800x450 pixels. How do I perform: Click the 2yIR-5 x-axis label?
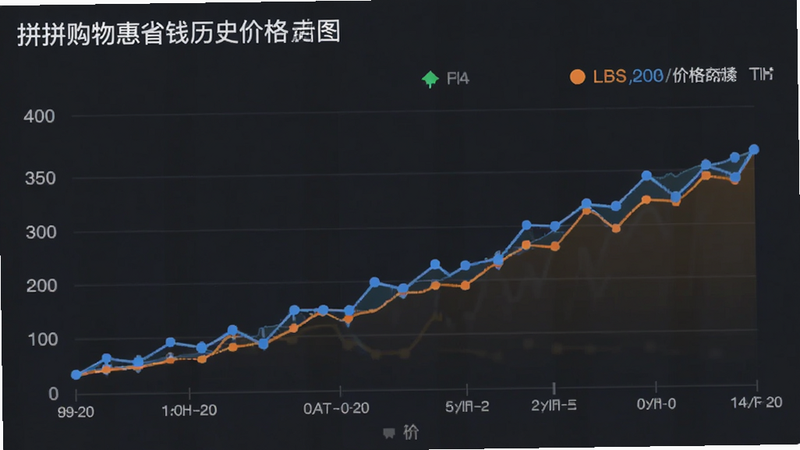tap(554, 405)
